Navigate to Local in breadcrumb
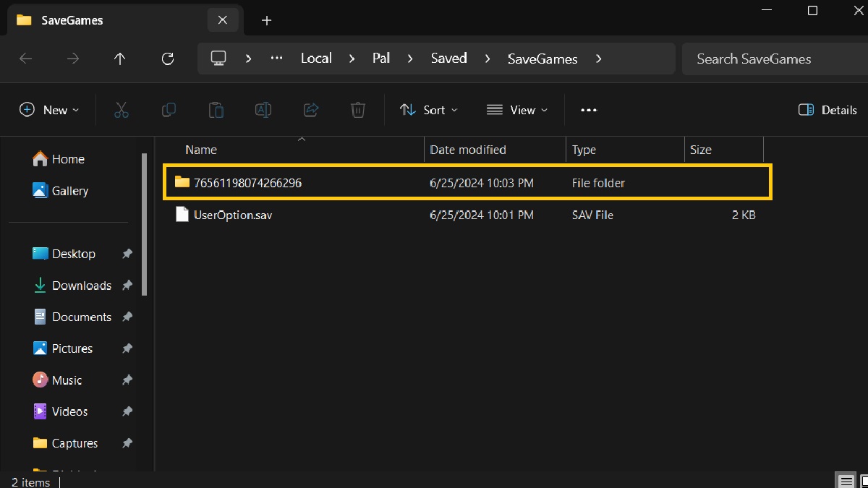The image size is (868, 488). 316,59
